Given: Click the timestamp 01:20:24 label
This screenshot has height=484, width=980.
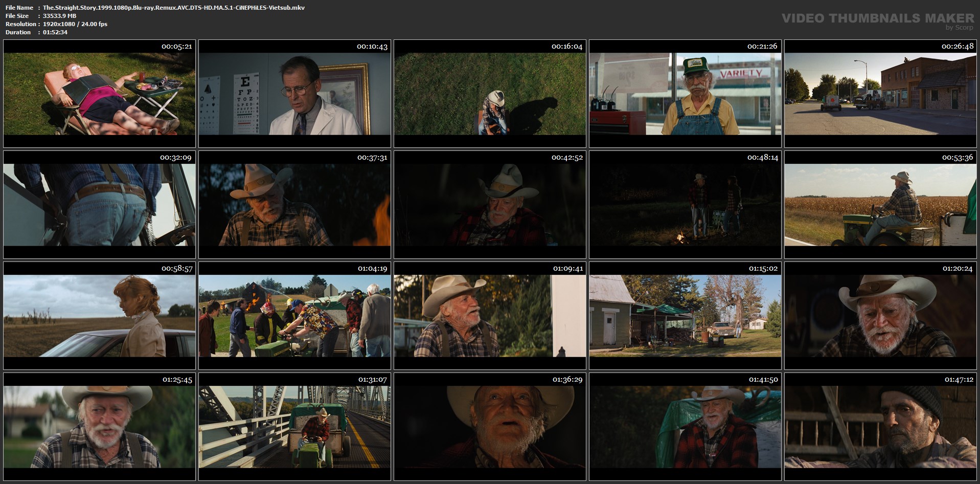Looking at the screenshot, I should point(958,269).
